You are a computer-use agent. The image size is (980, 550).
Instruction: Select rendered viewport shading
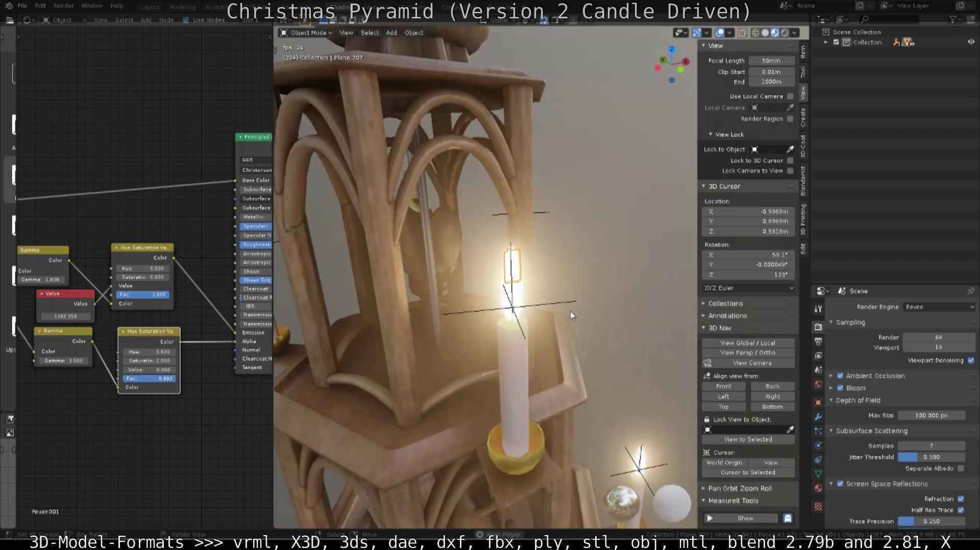(x=785, y=33)
